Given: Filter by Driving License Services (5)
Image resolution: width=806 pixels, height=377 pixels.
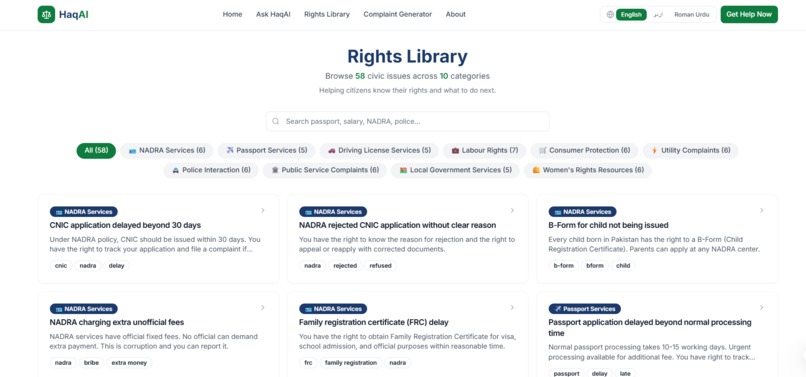Looking at the screenshot, I should click(x=379, y=151).
